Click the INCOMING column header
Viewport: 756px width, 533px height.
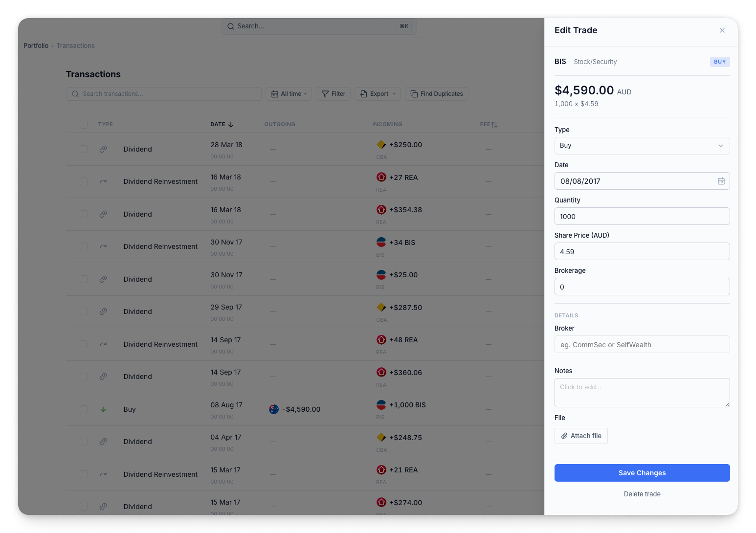pyautogui.click(x=387, y=125)
